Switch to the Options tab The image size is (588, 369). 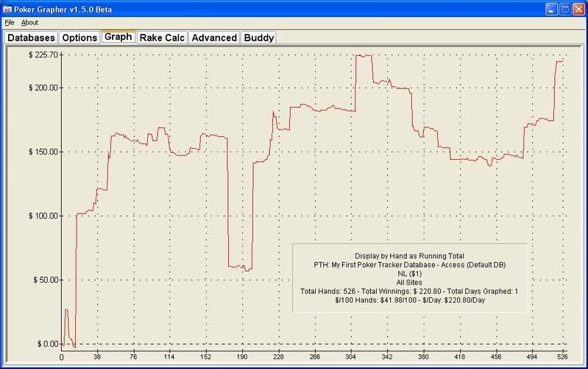point(79,38)
